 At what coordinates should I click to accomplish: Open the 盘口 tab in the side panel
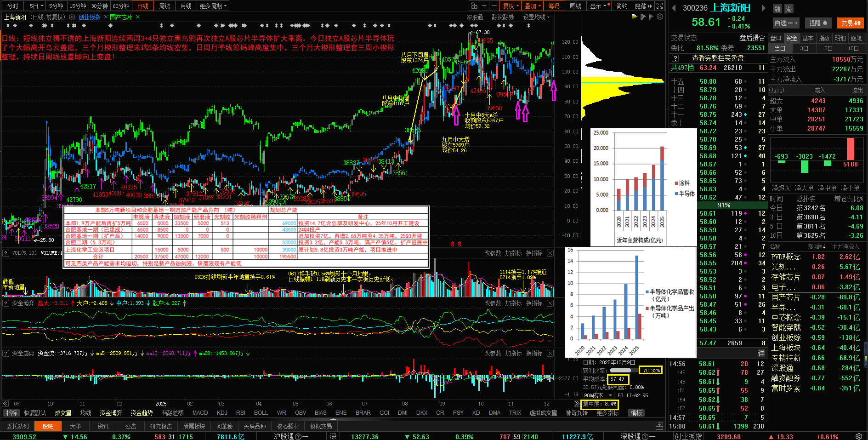click(x=776, y=38)
